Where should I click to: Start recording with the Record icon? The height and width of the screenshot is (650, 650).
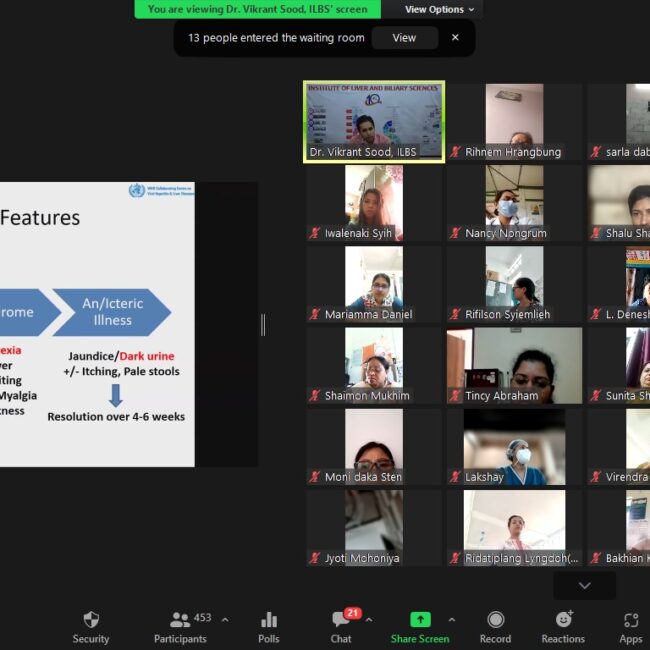coord(495,626)
